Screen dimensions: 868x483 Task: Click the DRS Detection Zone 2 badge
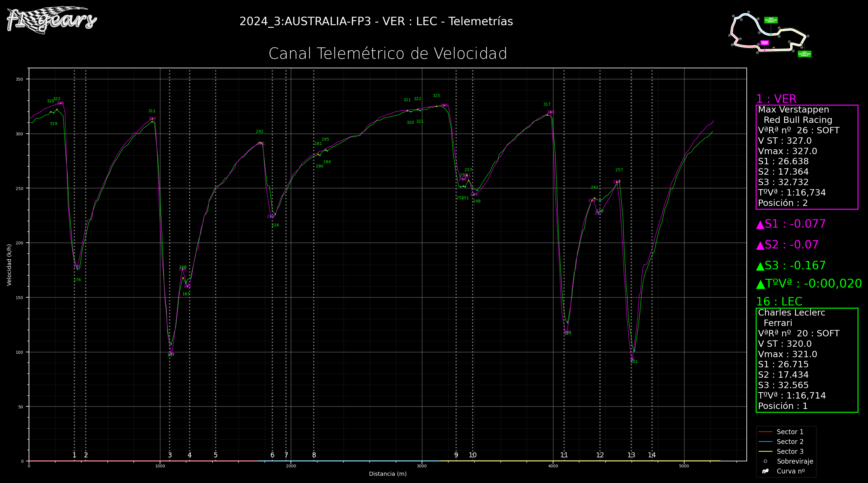click(x=804, y=54)
